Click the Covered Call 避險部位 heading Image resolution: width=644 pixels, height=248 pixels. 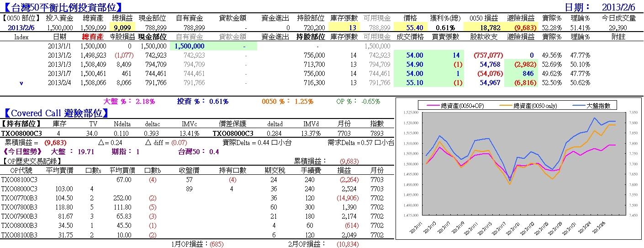(57, 113)
